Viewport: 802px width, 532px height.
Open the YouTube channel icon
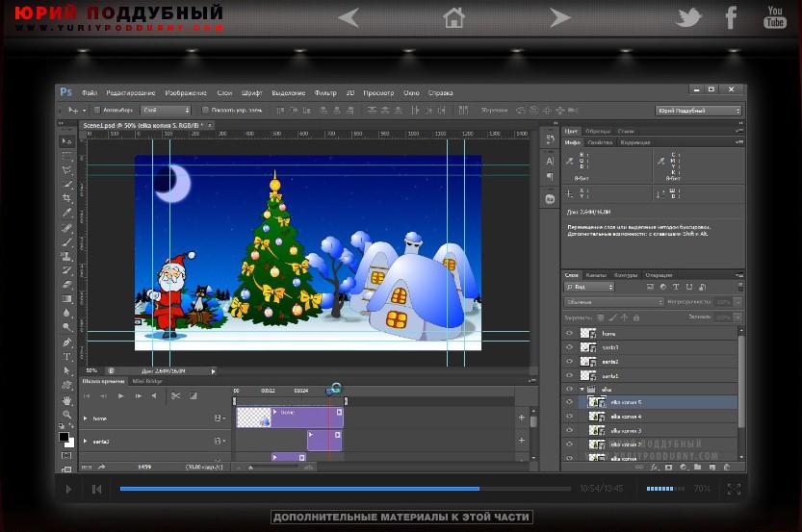coord(775,17)
